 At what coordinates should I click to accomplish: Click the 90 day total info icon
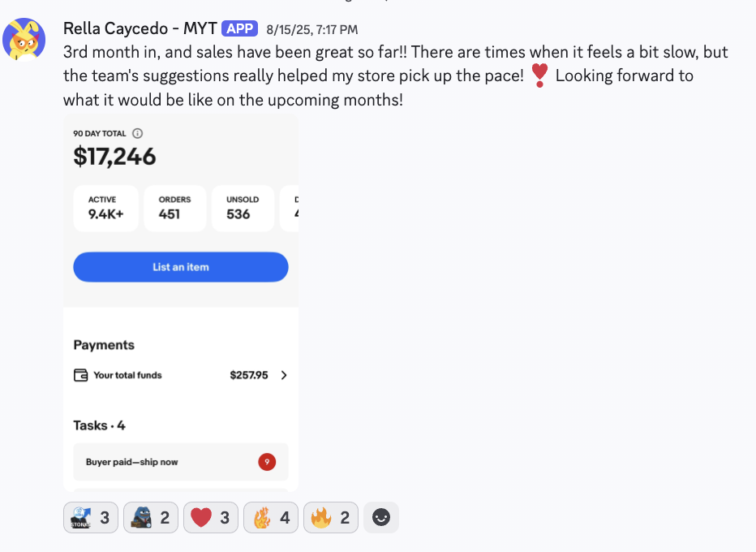coord(137,133)
